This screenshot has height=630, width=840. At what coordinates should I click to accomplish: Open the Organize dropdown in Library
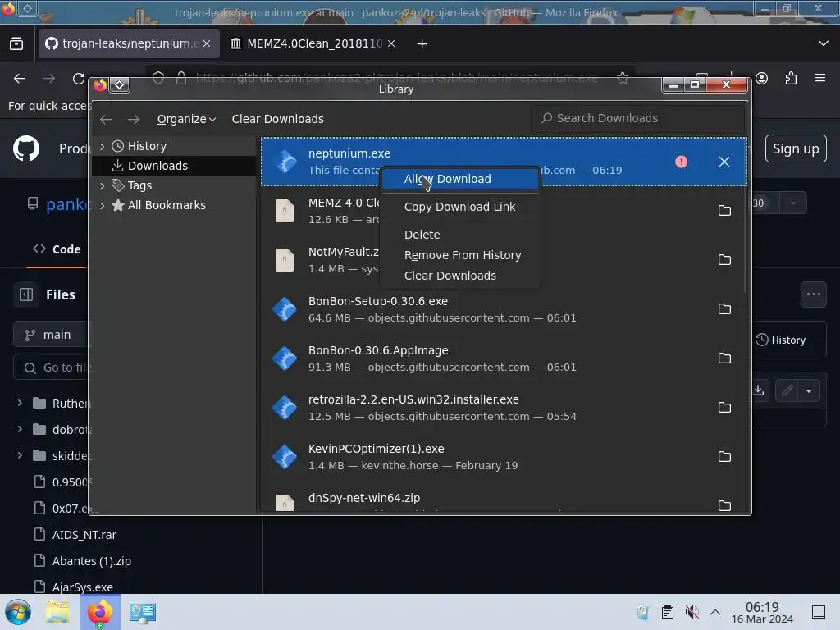tap(186, 119)
